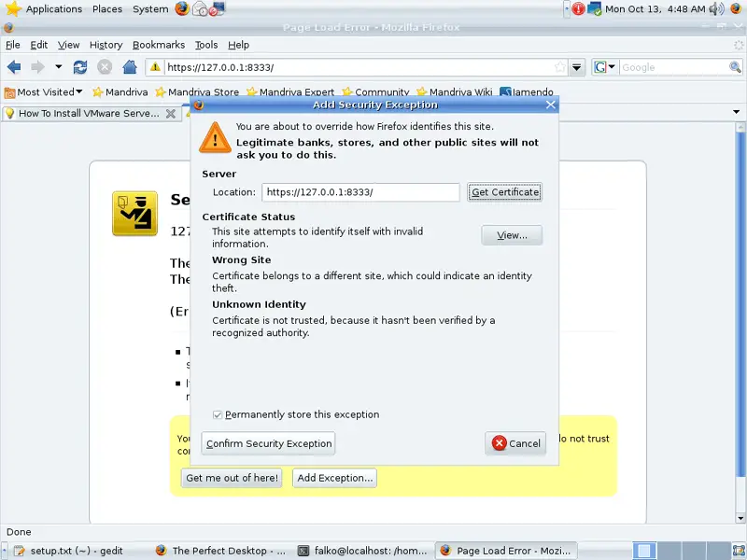747x560 pixels.
Task: Open the Bookmarks menu
Action: (x=158, y=45)
